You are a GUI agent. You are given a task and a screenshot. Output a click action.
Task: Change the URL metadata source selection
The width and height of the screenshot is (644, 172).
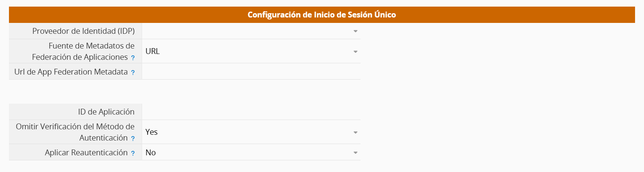(x=251, y=51)
